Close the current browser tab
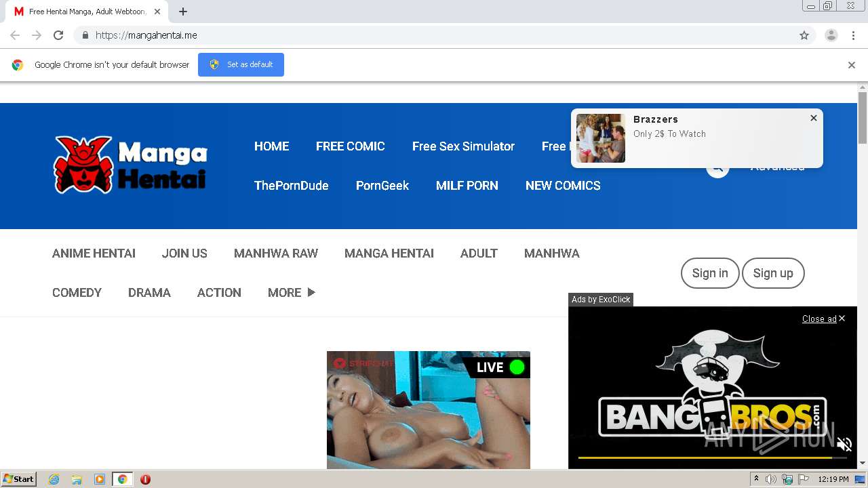 157,12
